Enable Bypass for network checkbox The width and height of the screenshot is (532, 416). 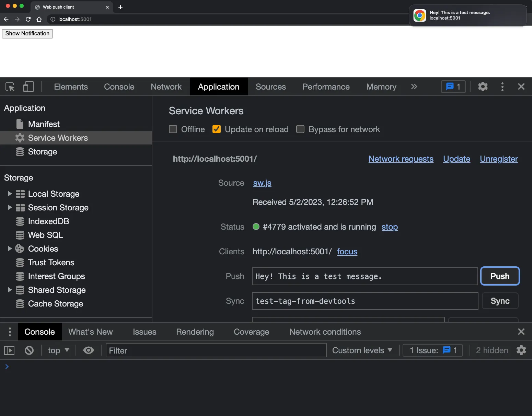click(x=300, y=129)
